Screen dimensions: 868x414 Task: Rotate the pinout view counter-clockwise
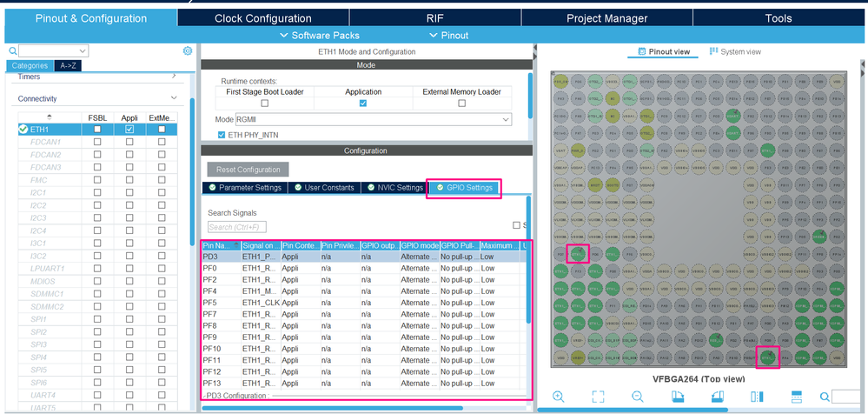tap(718, 397)
